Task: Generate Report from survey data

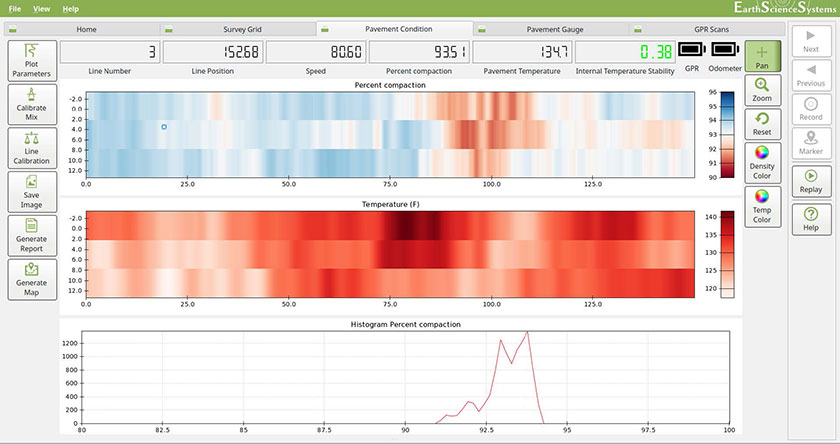Action: coord(32,236)
